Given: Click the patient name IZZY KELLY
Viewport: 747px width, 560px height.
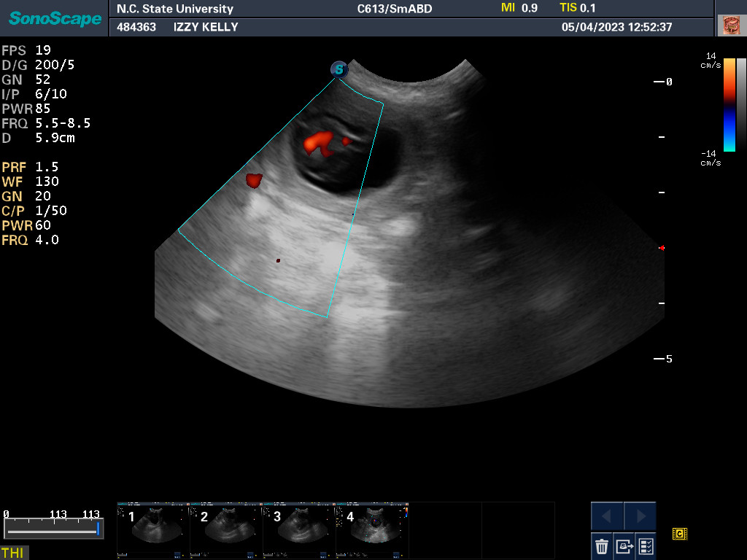Looking at the screenshot, I should [206, 27].
